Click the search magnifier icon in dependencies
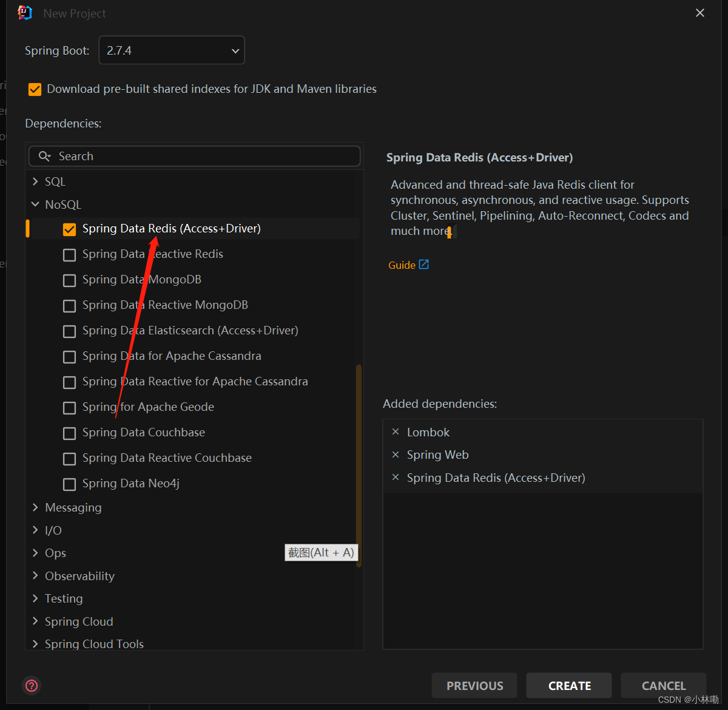 click(44, 157)
